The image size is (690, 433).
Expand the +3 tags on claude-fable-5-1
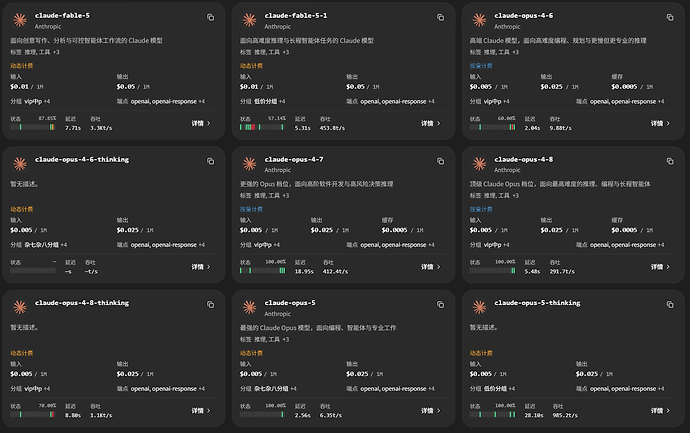286,52
